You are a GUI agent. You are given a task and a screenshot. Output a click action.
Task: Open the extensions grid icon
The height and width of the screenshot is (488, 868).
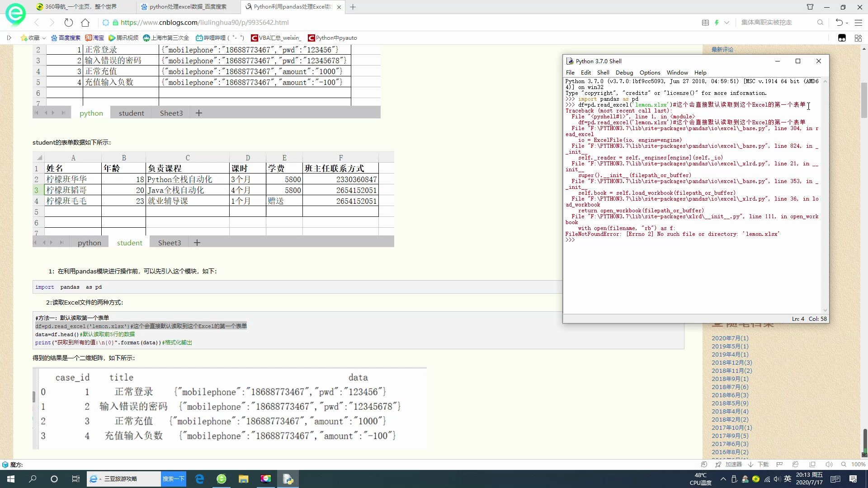(858, 38)
